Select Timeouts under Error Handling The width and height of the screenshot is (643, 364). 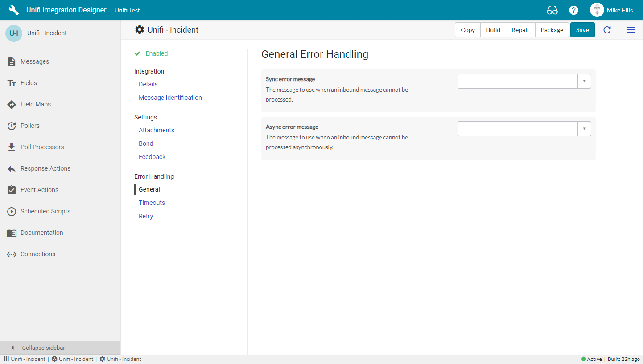152,203
